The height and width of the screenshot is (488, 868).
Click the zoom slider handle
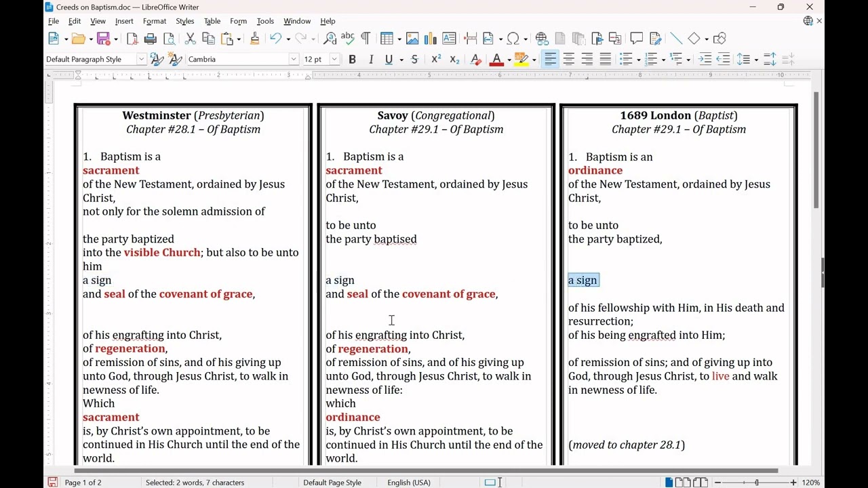pos(757,483)
